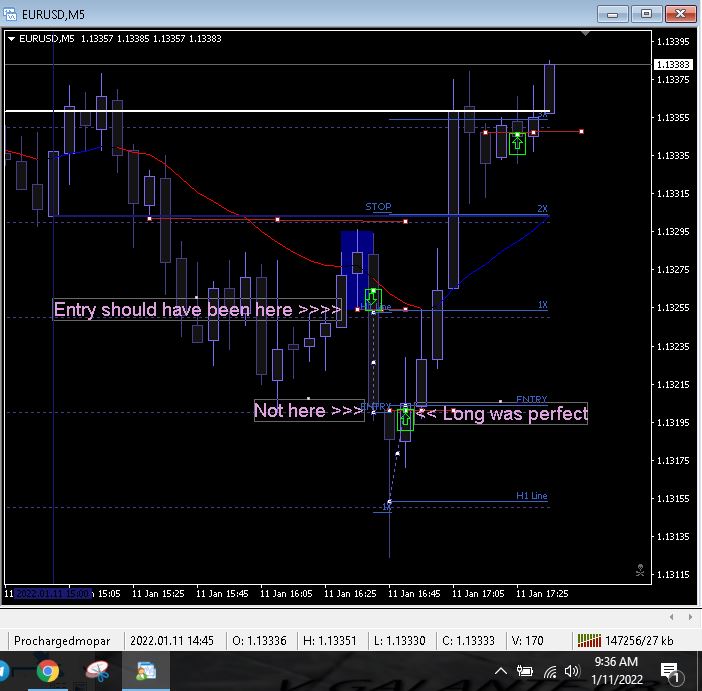The height and width of the screenshot is (691, 702).
Task: Click the taskbar clock showing 9:36 AM
Action: click(x=616, y=670)
